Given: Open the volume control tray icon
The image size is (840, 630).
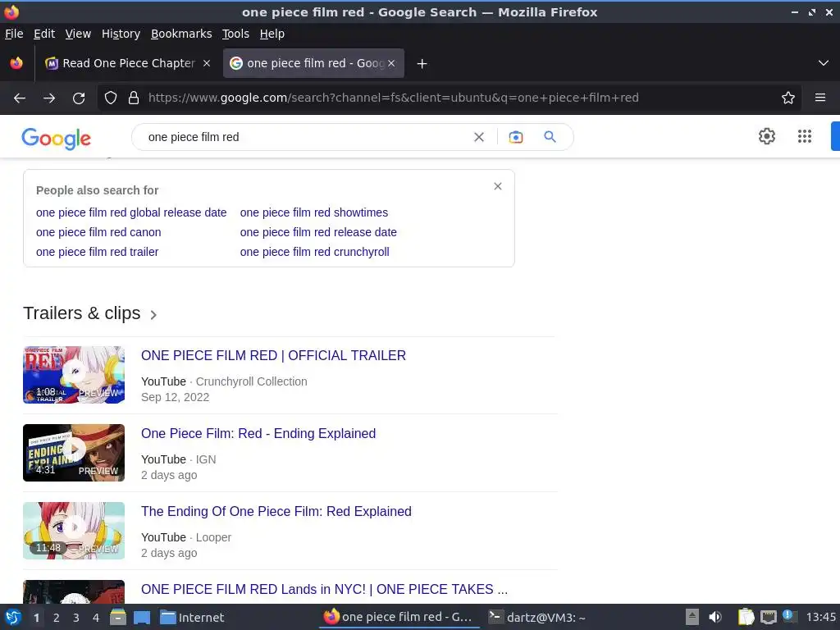Looking at the screenshot, I should pyautogui.click(x=715, y=618).
